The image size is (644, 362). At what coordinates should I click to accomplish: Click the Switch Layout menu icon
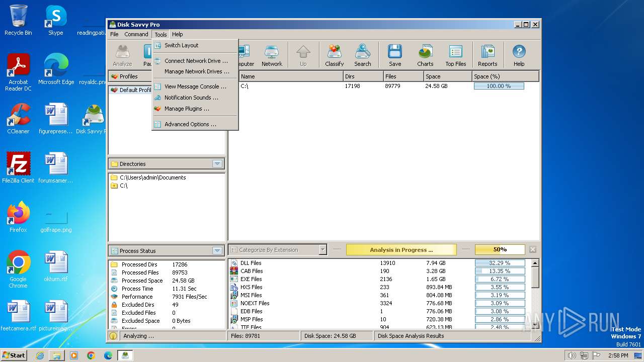pos(157,45)
